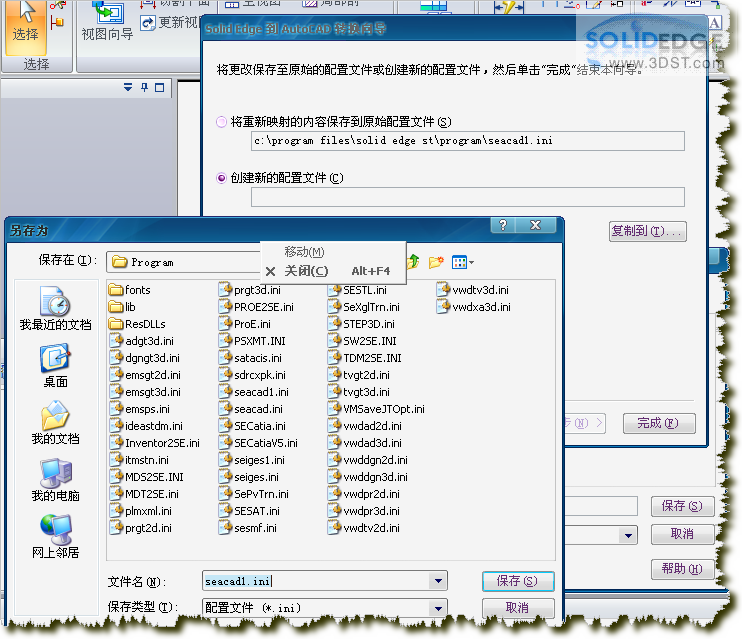Viewport: 742px width, 639px height.
Task: Expand the save type dropdown
Action: click(438, 608)
